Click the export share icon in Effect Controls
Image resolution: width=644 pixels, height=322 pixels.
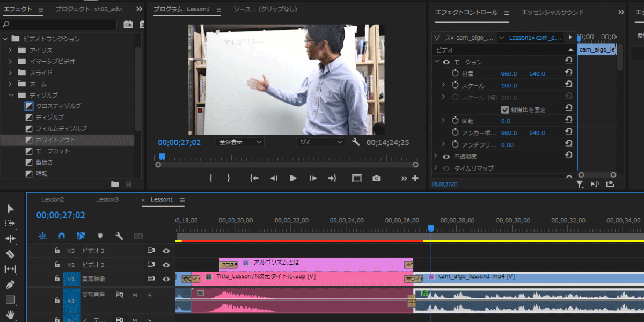(610, 184)
